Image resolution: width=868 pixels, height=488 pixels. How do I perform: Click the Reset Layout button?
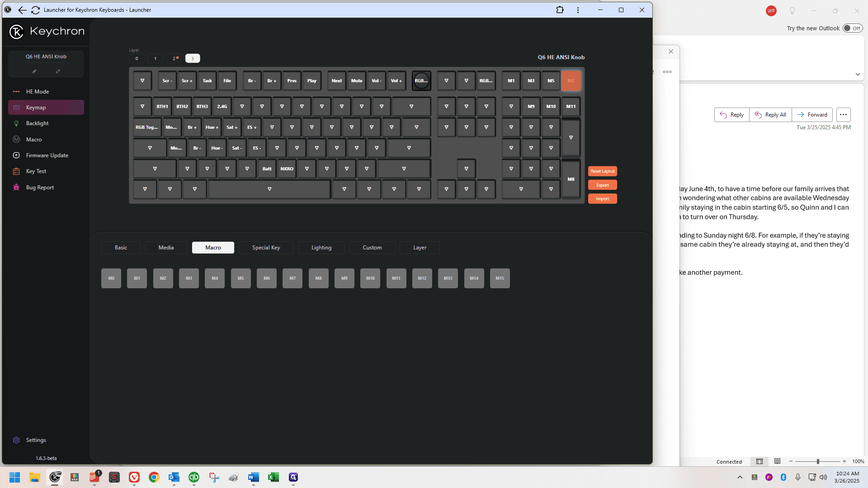point(603,171)
